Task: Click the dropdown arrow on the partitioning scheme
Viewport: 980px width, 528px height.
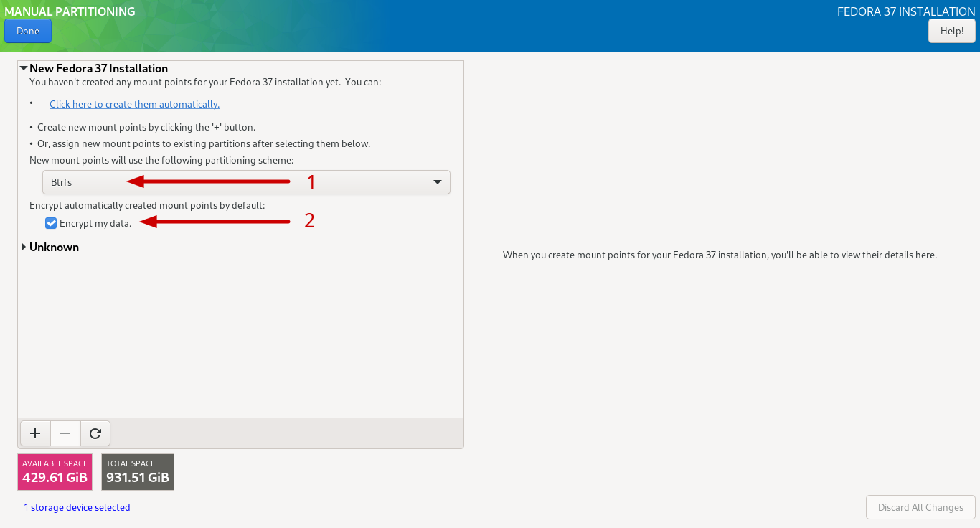Action: click(x=438, y=182)
